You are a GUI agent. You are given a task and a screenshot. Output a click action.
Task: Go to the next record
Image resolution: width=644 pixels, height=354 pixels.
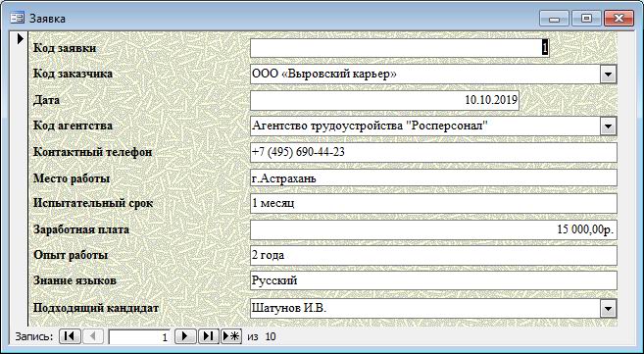[x=185, y=336]
